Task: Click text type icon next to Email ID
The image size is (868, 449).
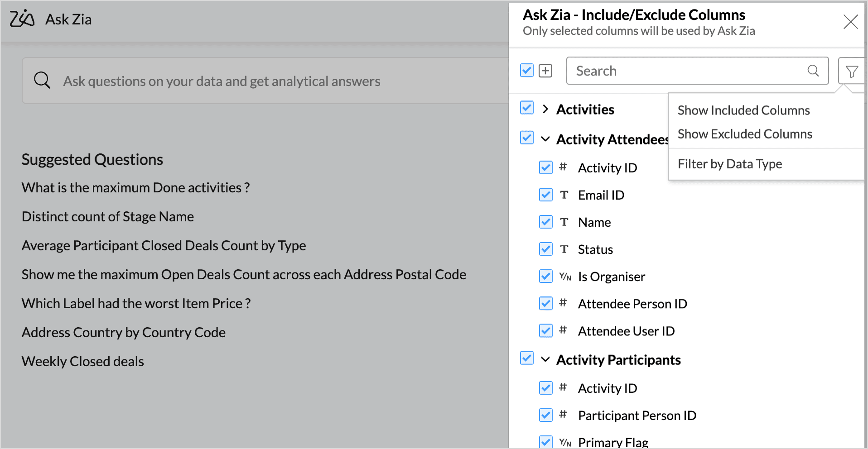Action: (564, 195)
